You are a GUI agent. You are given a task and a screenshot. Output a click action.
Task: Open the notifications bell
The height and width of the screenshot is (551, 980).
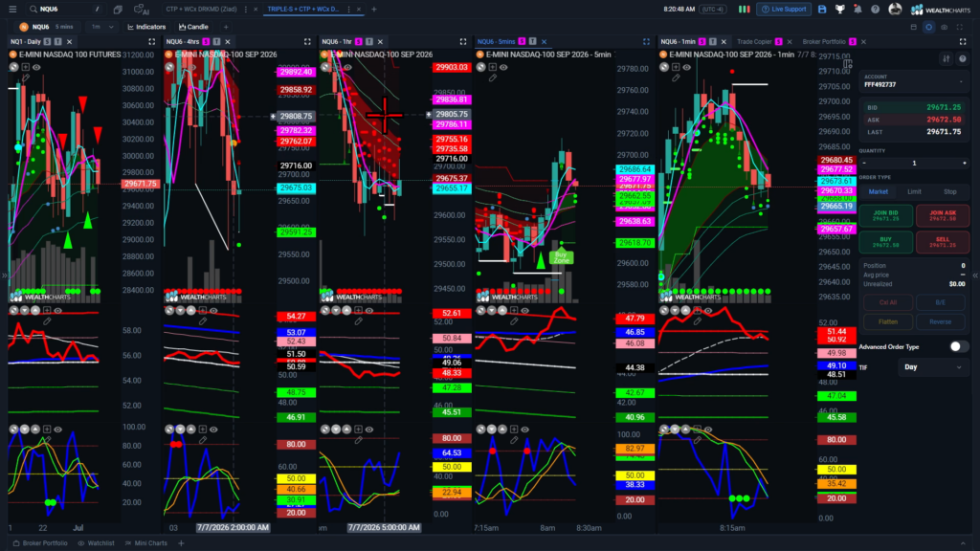coord(857,10)
